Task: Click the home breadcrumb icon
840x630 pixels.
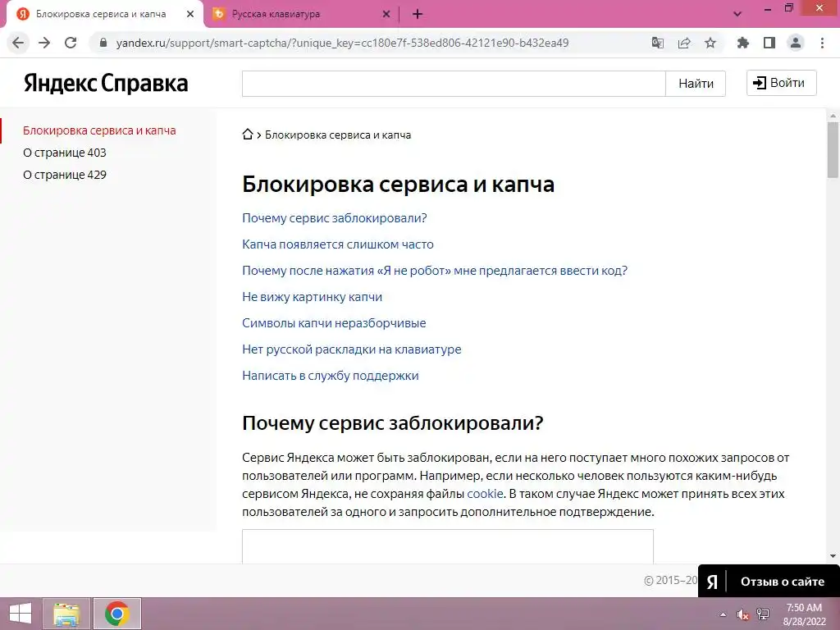Action: (x=248, y=135)
